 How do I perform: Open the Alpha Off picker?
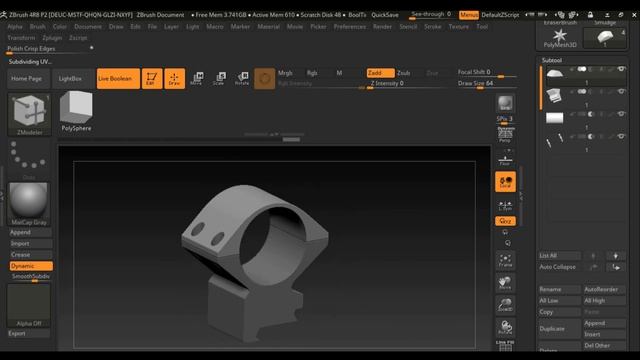(x=29, y=306)
